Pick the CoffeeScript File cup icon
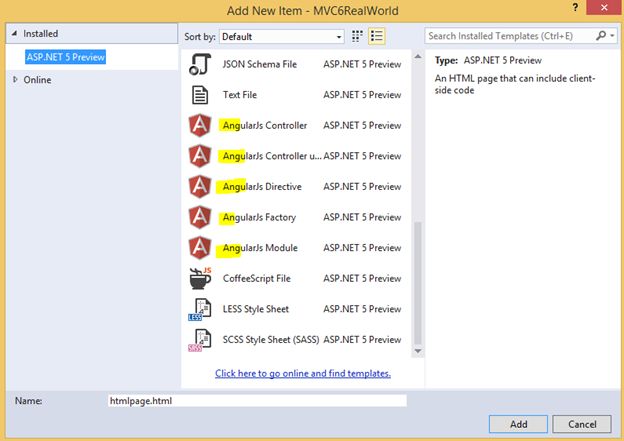This screenshot has height=441, width=624. coord(200,278)
